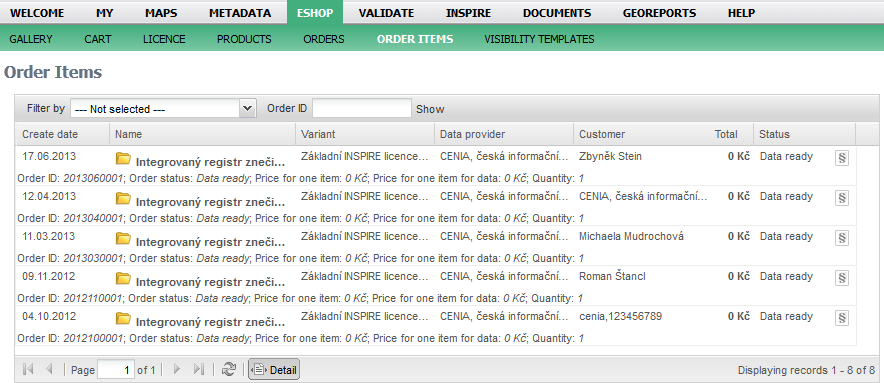Open the GEOREPORTS main tab

(659, 13)
